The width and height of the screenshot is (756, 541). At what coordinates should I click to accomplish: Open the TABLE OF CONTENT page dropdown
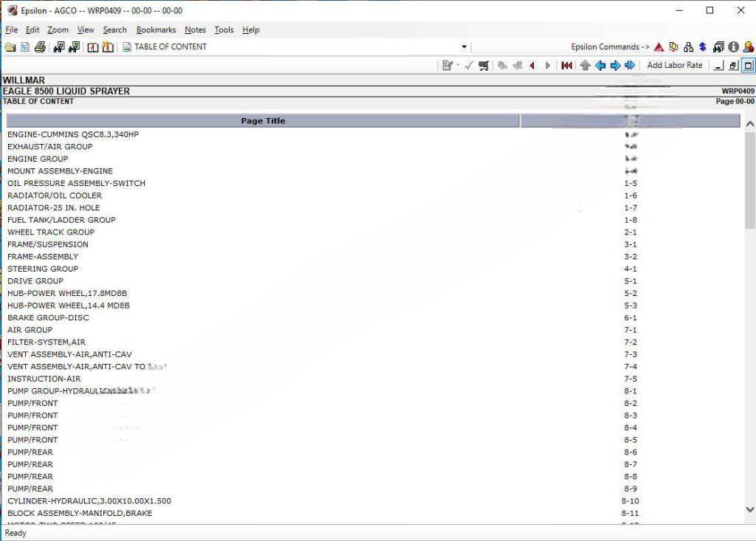[x=464, y=46]
